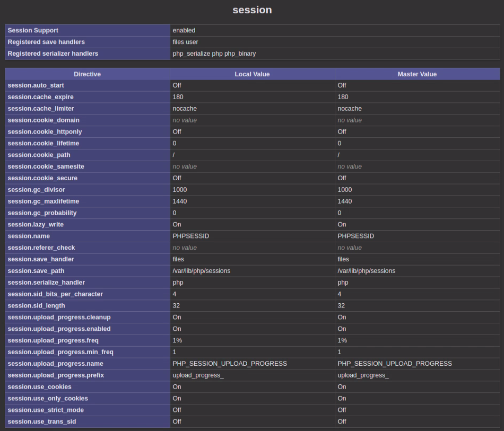Click the local value PHP_SESSION_UPLOAD_PROGRESS
Viewport: 504px width, 431px height.
tap(230, 364)
